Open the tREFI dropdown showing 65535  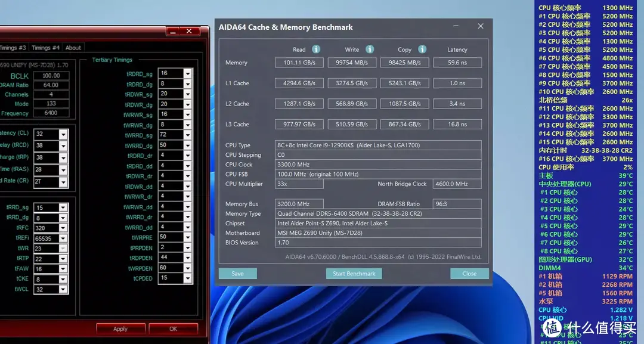(63, 238)
